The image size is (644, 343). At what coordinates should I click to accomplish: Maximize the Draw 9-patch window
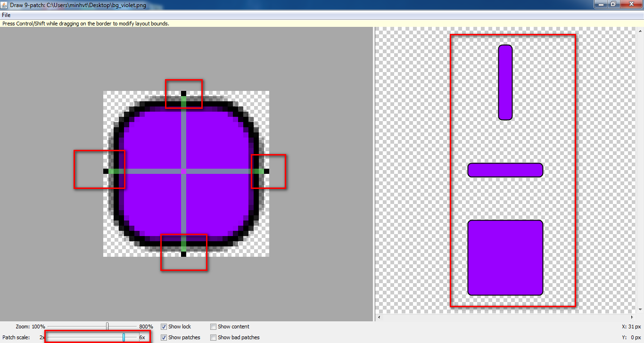pos(613,4)
